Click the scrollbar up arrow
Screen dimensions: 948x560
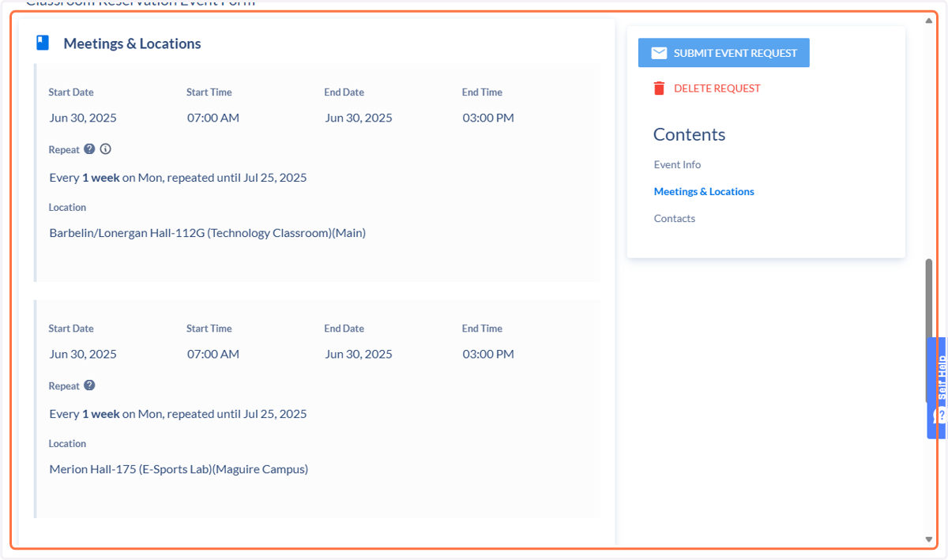[x=929, y=21]
